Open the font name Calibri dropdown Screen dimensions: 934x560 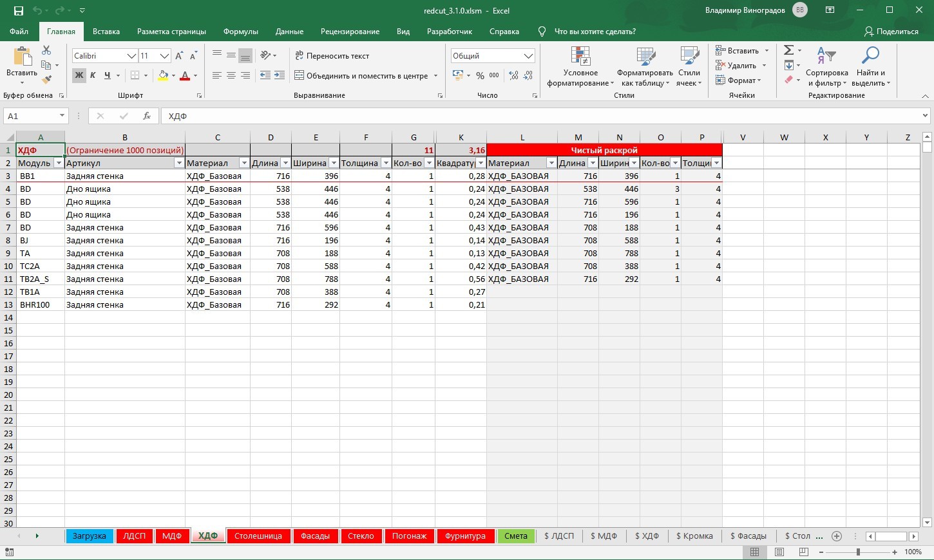(131, 56)
